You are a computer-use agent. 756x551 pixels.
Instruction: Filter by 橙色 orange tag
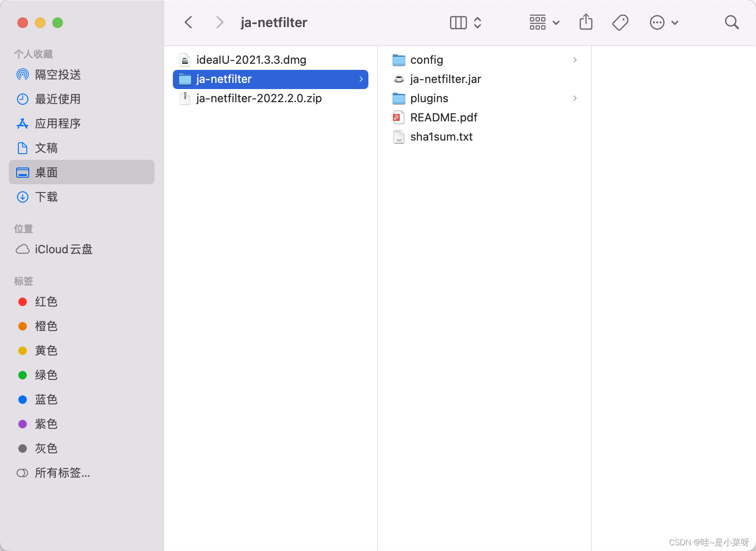click(82, 326)
